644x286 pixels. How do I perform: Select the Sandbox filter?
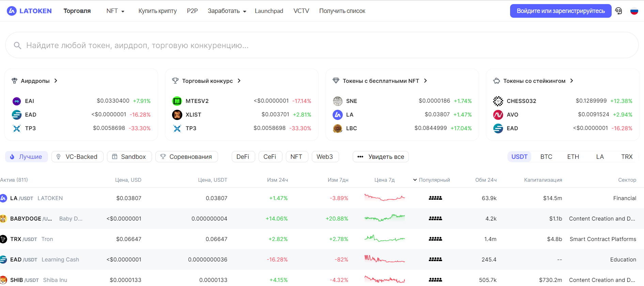(x=129, y=157)
